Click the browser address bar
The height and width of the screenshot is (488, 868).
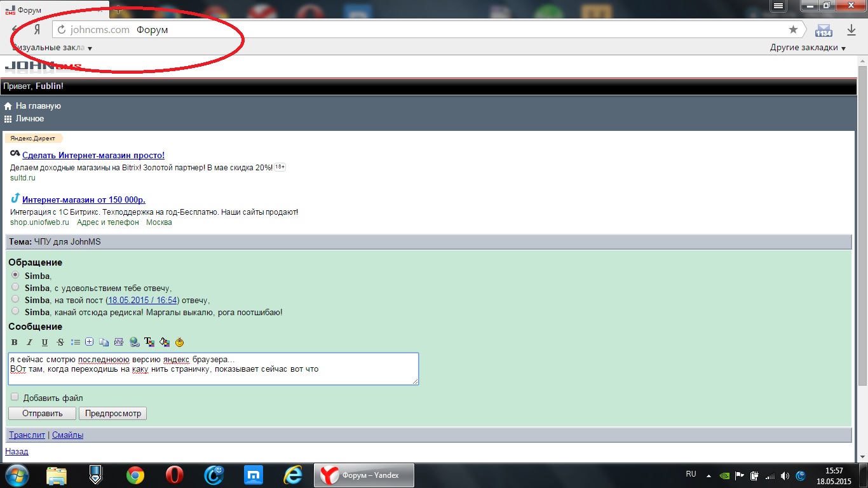click(428, 29)
